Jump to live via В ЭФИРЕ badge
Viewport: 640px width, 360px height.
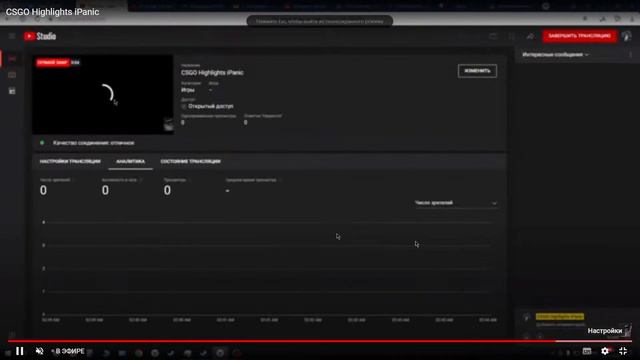pos(68,351)
